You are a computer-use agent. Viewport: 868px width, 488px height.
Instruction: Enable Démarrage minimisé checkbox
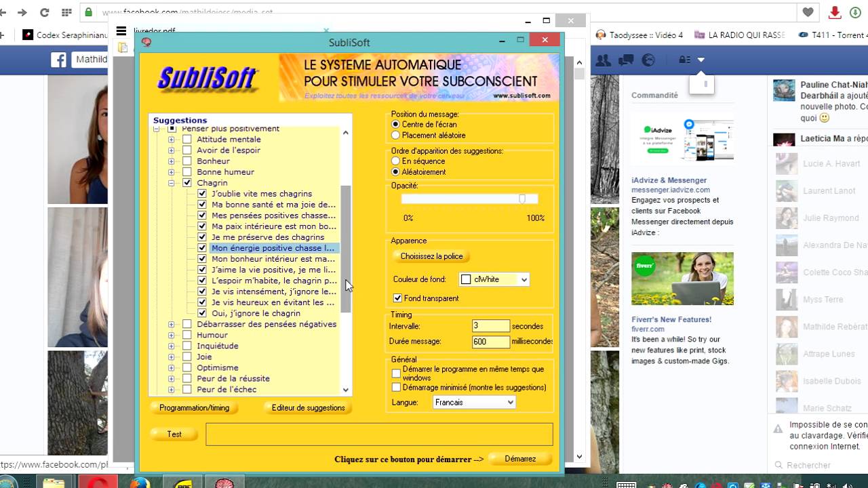click(x=396, y=388)
